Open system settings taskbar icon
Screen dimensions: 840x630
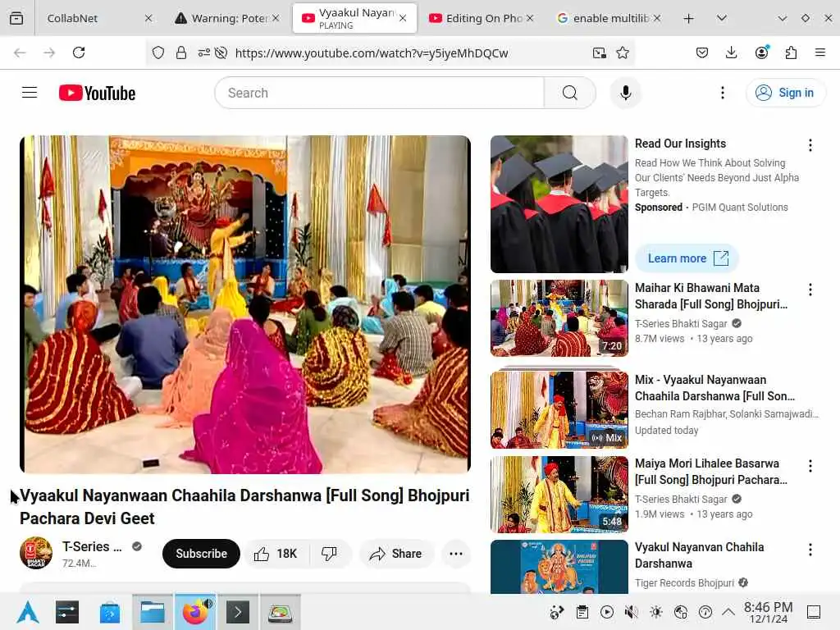[x=67, y=612]
